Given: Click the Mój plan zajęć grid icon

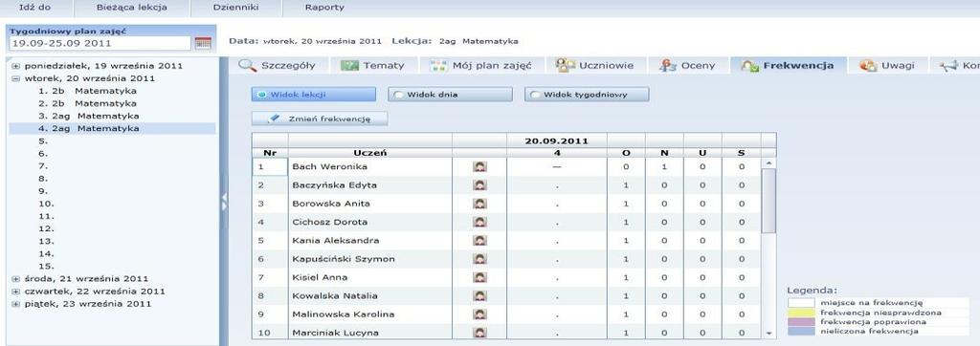Looking at the screenshot, I should pyautogui.click(x=438, y=66).
